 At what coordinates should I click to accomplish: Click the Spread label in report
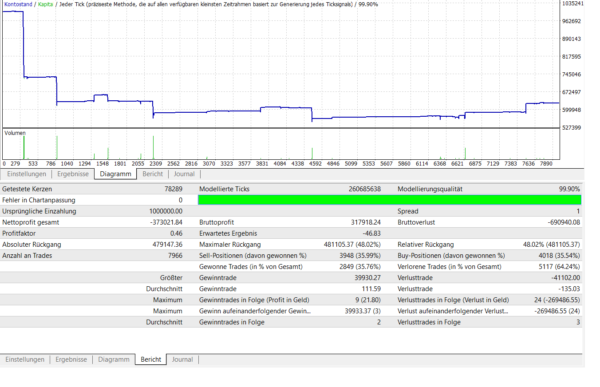pyautogui.click(x=408, y=211)
